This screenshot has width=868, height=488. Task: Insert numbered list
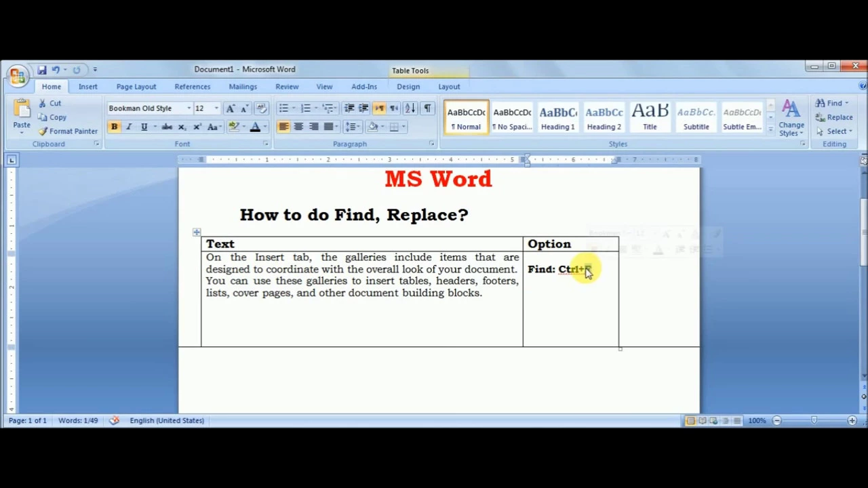click(x=305, y=108)
